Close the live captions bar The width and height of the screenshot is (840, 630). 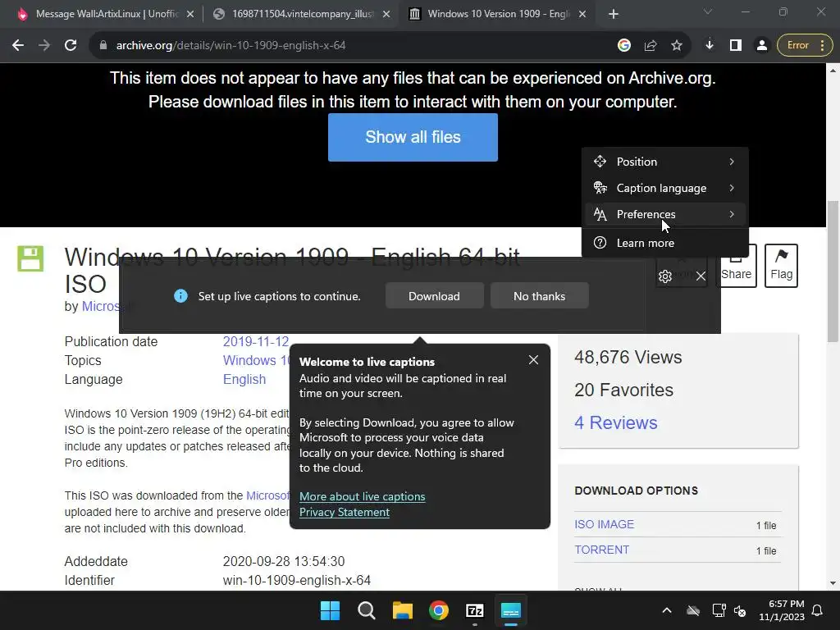[701, 276]
